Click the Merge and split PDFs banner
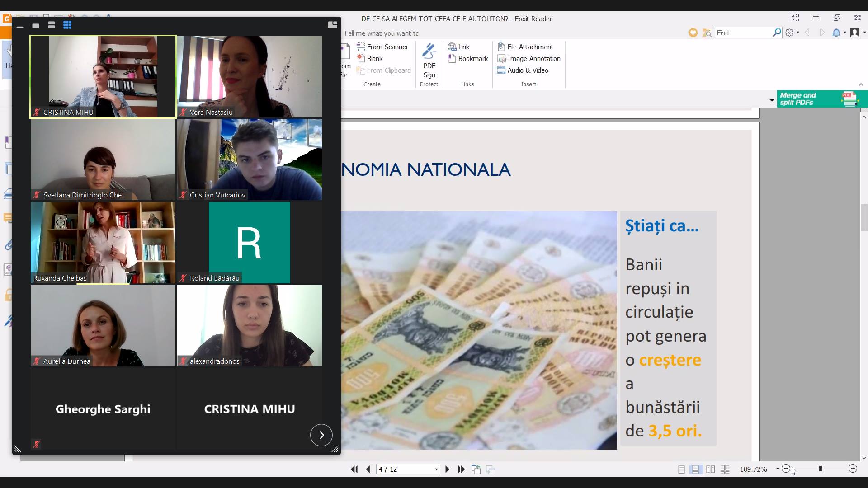This screenshot has width=868, height=488. 822,99
